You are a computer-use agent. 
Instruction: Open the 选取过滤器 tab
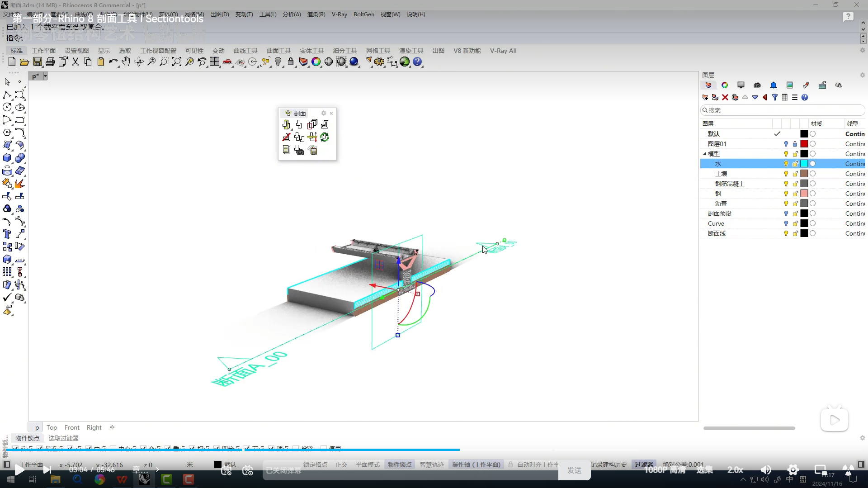click(x=63, y=438)
